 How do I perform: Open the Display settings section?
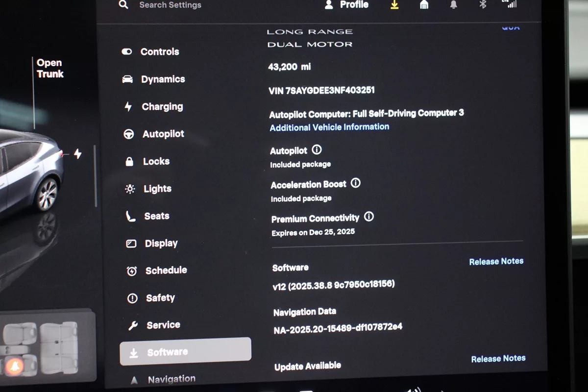click(x=161, y=243)
